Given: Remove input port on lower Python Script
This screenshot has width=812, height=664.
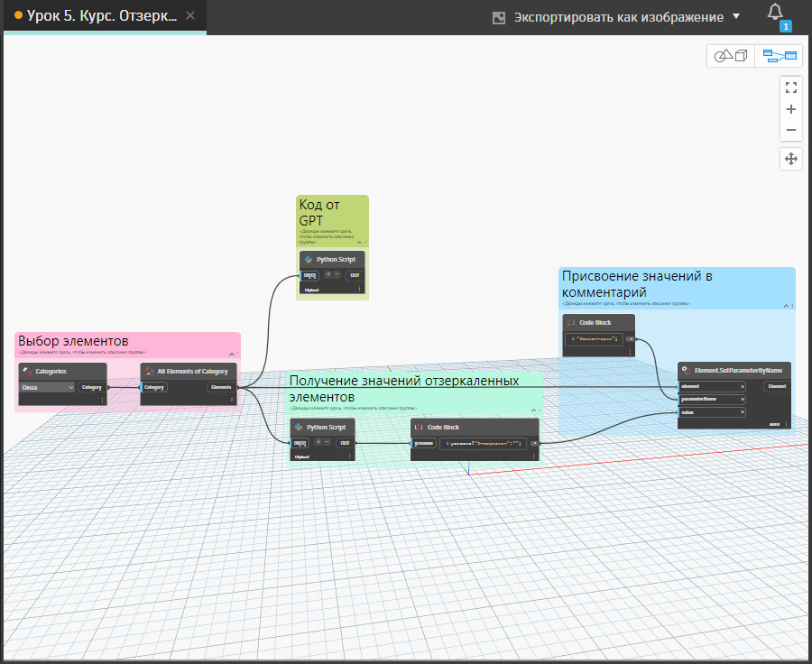Looking at the screenshot, I should coord(328,443).
